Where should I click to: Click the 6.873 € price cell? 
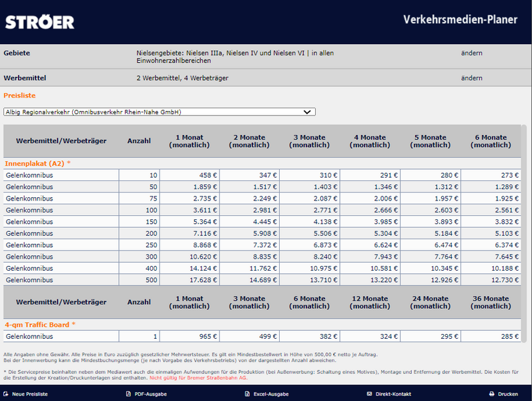point(310,245)
